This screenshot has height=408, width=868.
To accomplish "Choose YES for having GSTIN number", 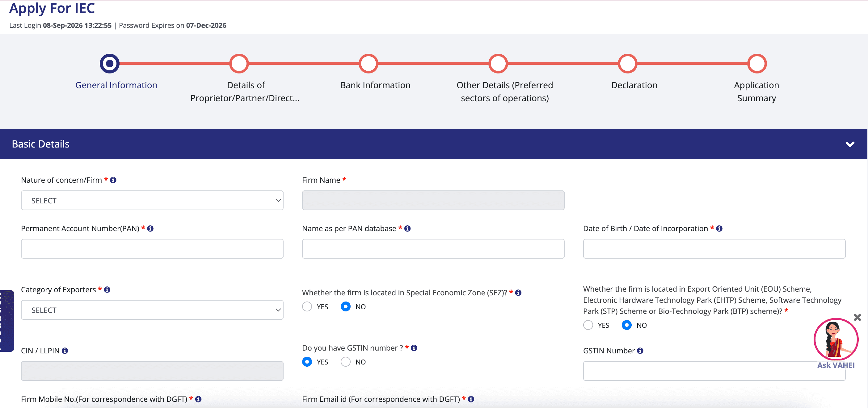I will click(x=307, y=362).
